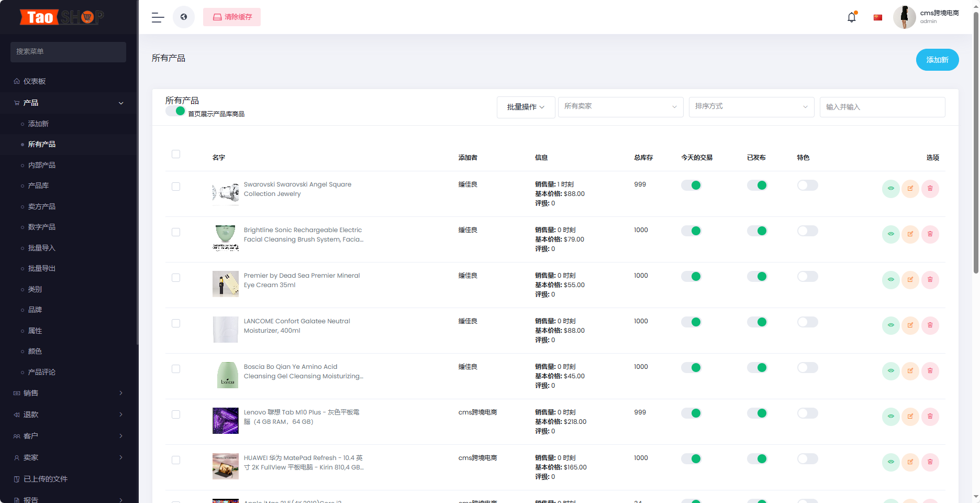Open the 排序方式 sort dropdown
The height and width of the screenshot is (503, 980).
click(751, 107)
